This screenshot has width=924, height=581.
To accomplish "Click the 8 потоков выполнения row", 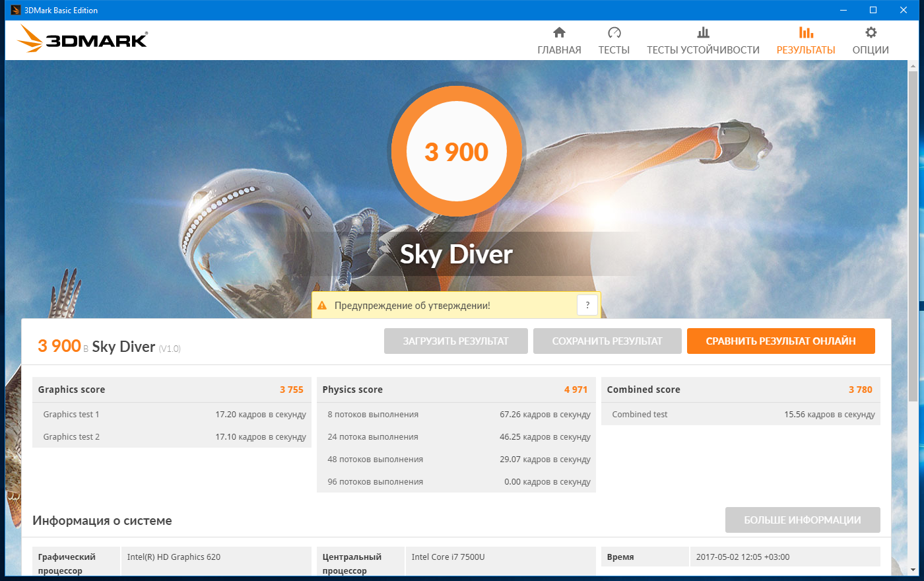I will point(456,415).
